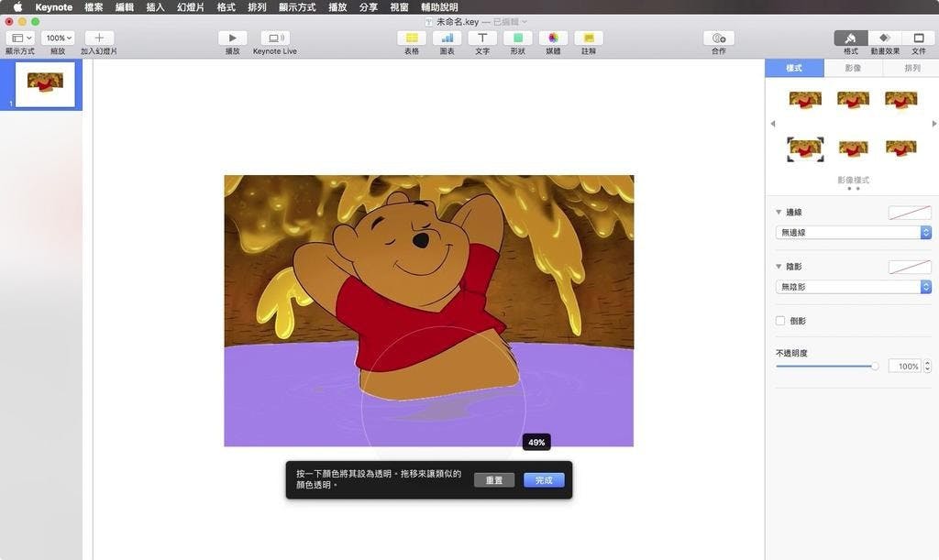Add a text box with the 文字 icon

[482, 38]
